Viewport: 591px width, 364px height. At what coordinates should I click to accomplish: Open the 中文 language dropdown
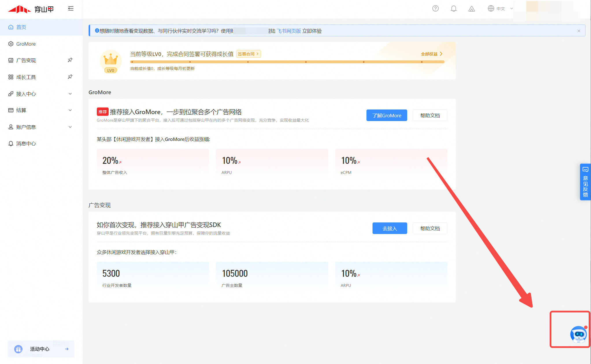coord(500,9)
